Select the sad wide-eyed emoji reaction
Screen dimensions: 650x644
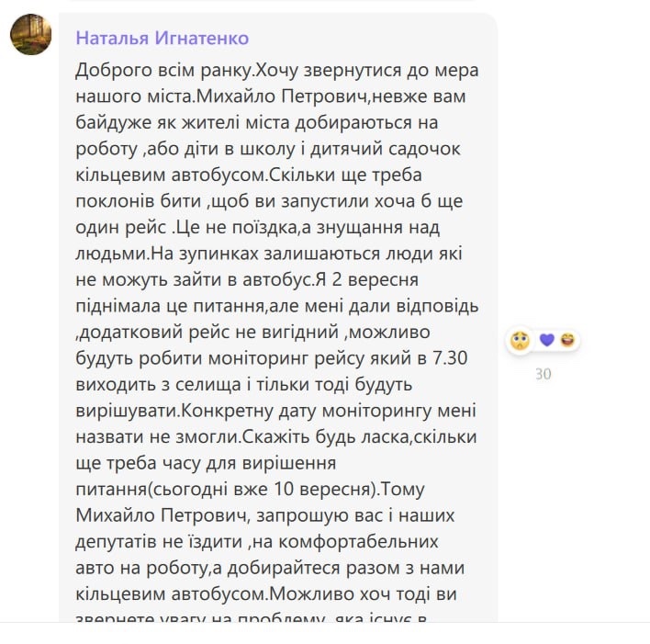coord(520,341)
